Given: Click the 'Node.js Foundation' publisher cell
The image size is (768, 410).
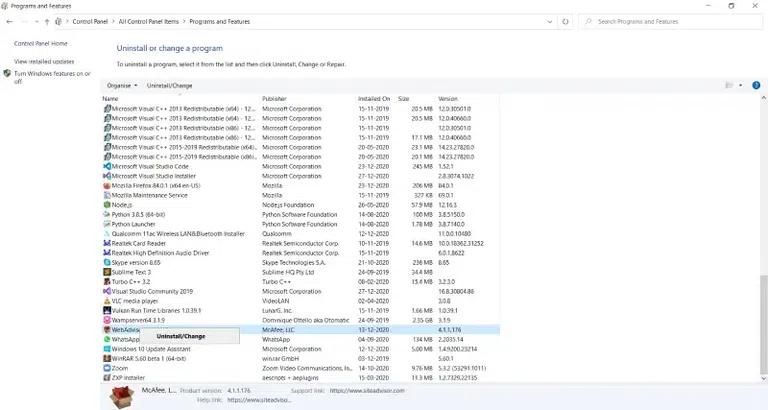Looking at the screenshot, I should click(288, 205).
